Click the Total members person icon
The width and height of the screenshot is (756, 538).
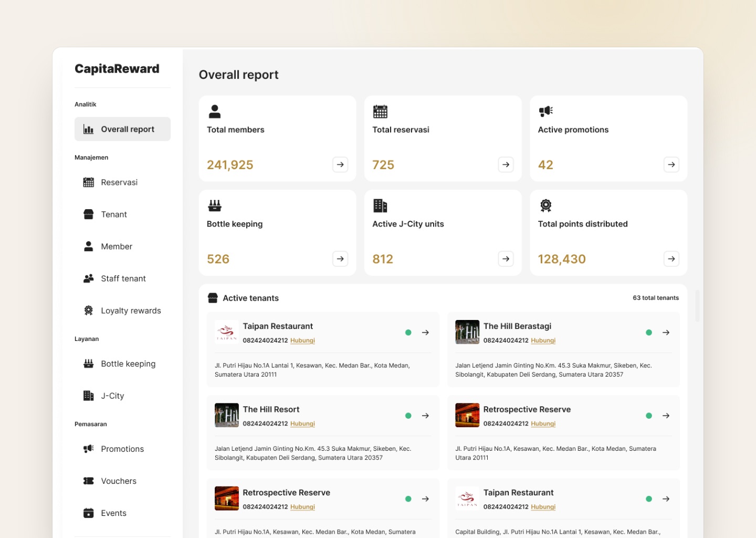click(x=215, y=111)
